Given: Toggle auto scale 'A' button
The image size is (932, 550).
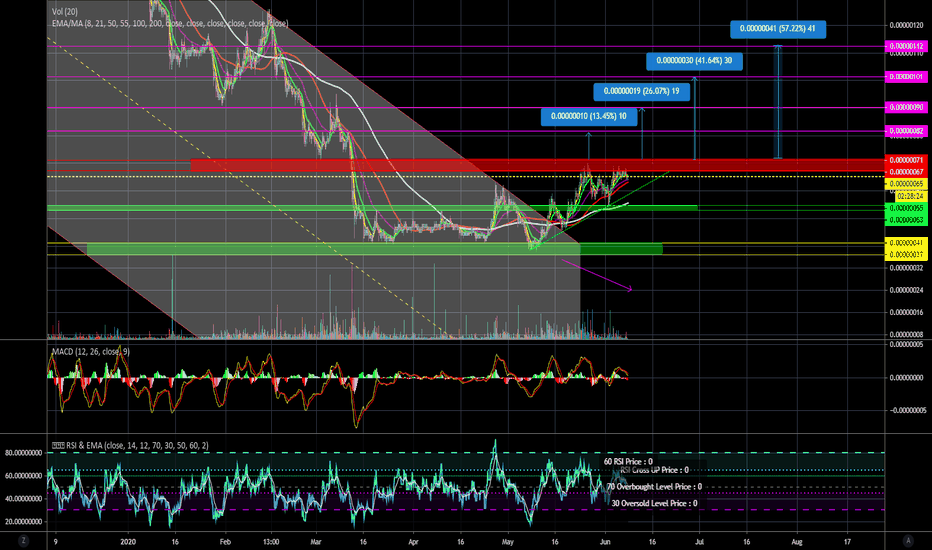Looking at the screenshot, I should (x=908, y=540).
